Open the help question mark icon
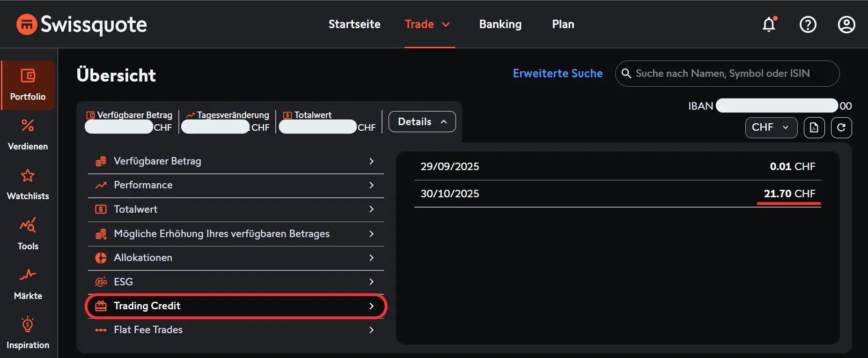 808,24
